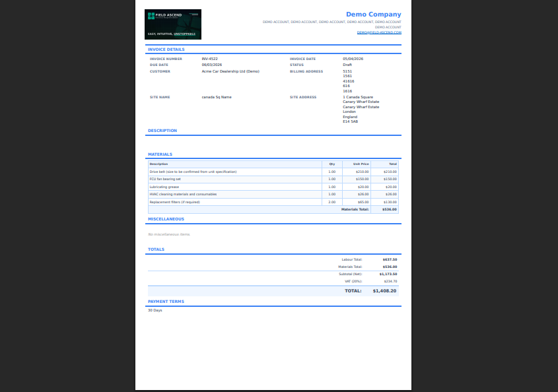Select customer Acme Car Dealership Ltd (Demo)
Screen dimensions: 558x392
tap(230, 71)
